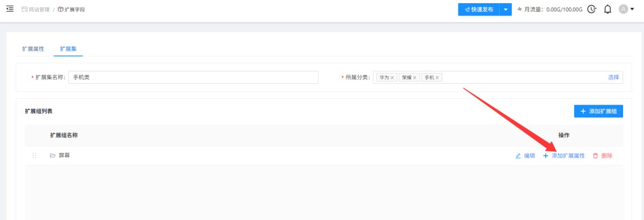Switch to the 扩展属性 tab
Screen dimensions: 644x220
pos(33,48)
